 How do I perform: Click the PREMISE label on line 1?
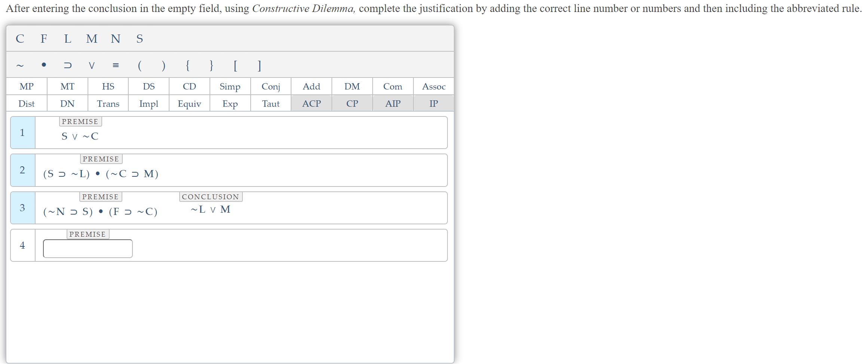80,121
